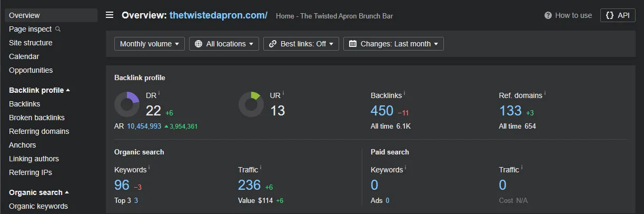Click the Organic Traffic info icon
Screen dimensions: 644x214
(261, 168)
